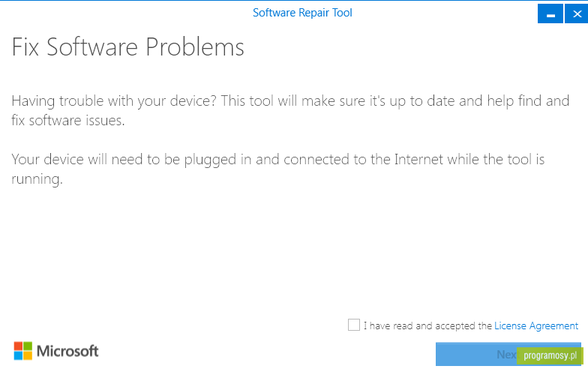Click the Next button
This screenshot has width=588, height=369.
click(508, 354)
